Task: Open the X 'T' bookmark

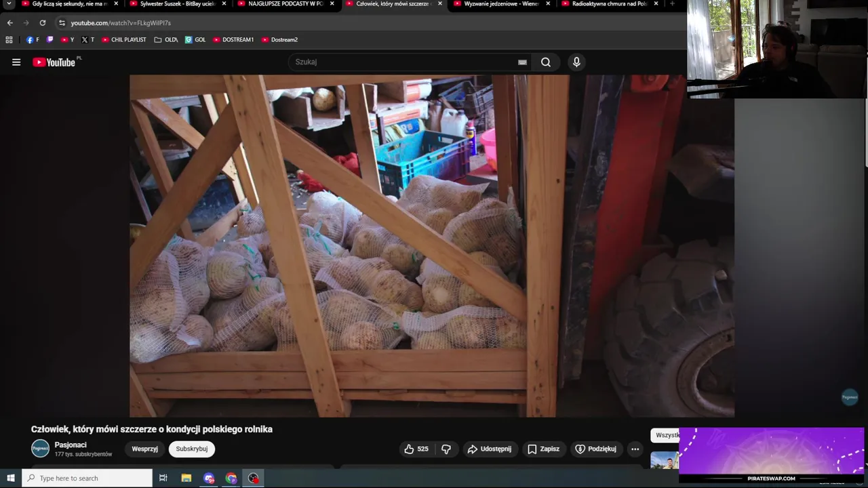Action: click(88, 40)
